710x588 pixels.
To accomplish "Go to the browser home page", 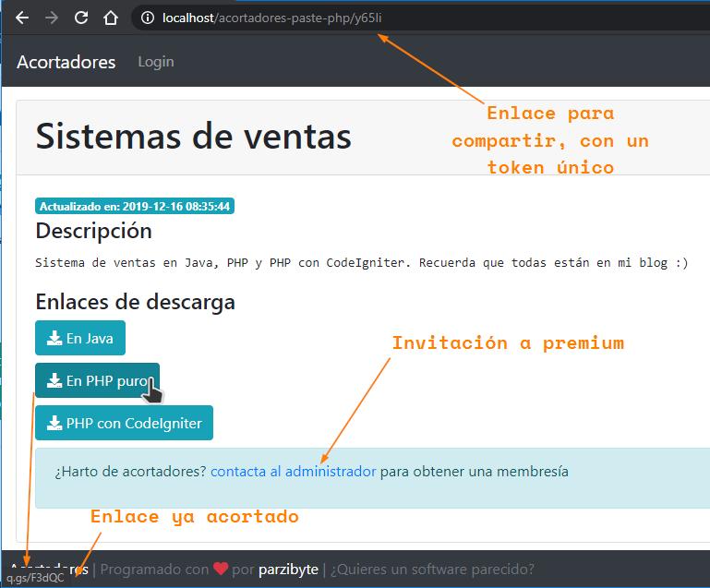I will [111, 18].
